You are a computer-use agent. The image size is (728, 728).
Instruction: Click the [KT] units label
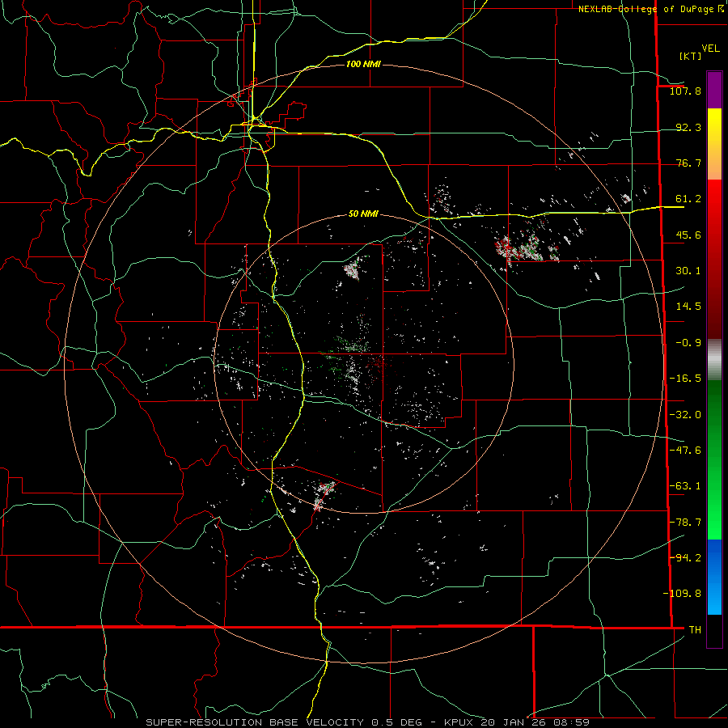click(x=690, y=56)
